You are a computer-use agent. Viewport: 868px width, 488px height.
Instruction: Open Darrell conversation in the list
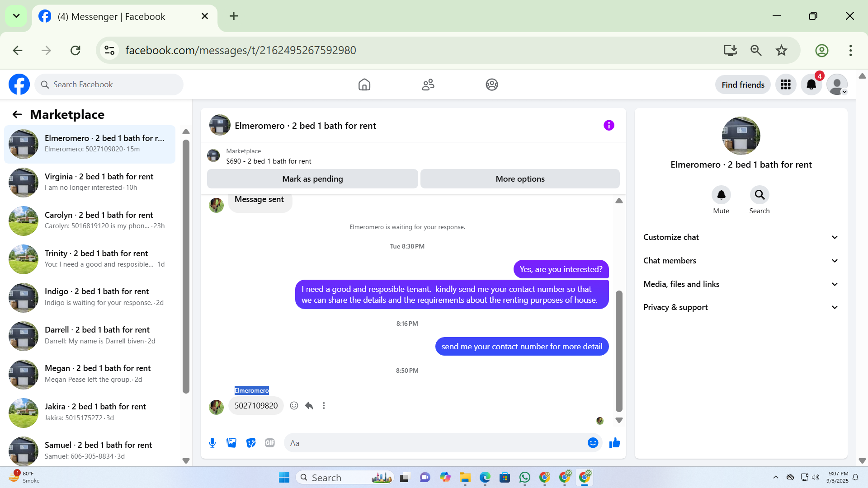[x=90, y=336]
